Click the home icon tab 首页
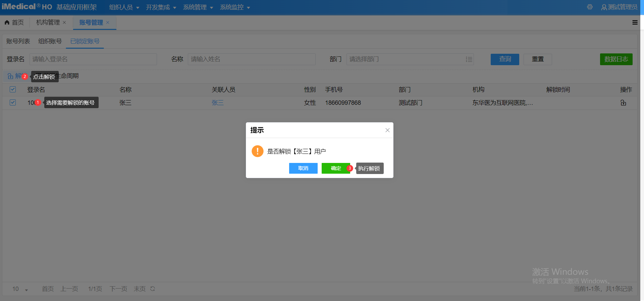Image resolution: width=644 pixels, height=301 pixels. tap(14, 23)
